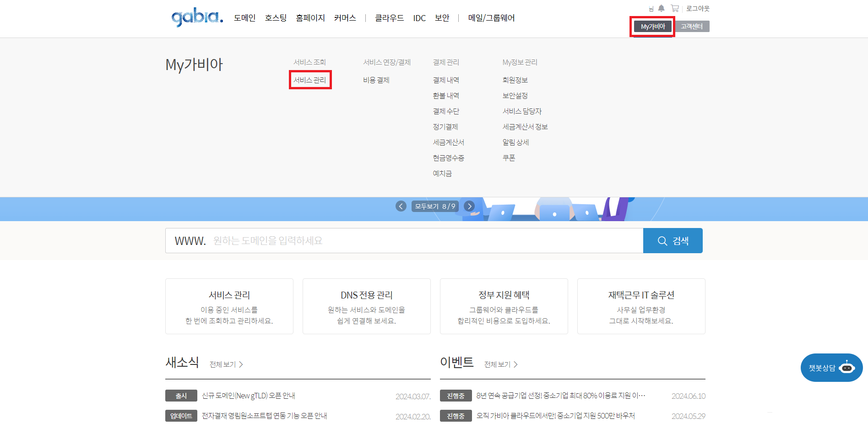Screen dimensions: 868x429
Task: Select 비용 결제 link
Action: tap(376, 80)
